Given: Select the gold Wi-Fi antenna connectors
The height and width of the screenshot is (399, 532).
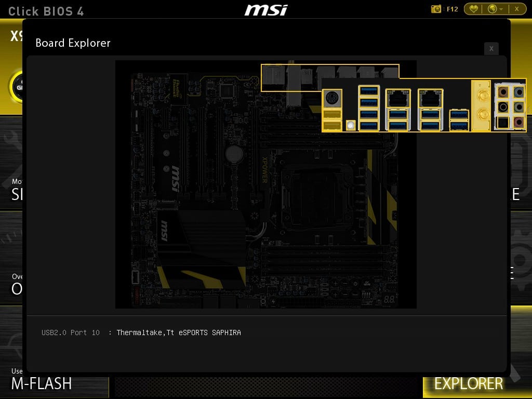Looking at the screenshot, I should point(483,105).
